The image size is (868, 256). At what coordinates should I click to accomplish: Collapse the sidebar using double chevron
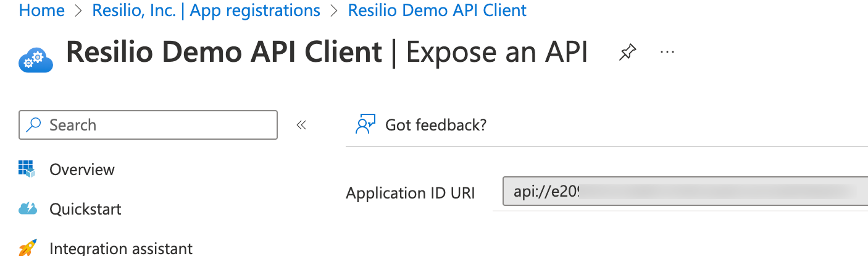(301, 125)
